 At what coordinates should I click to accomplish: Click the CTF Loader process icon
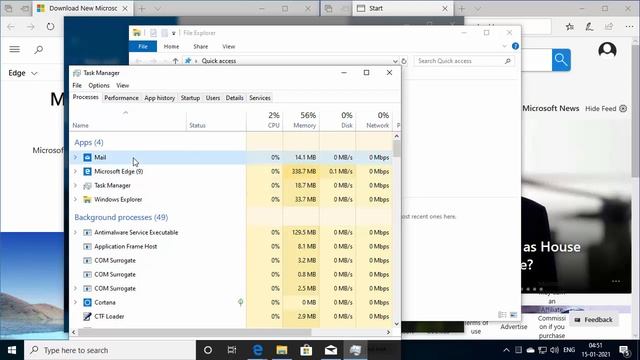[x=87, y=316]
